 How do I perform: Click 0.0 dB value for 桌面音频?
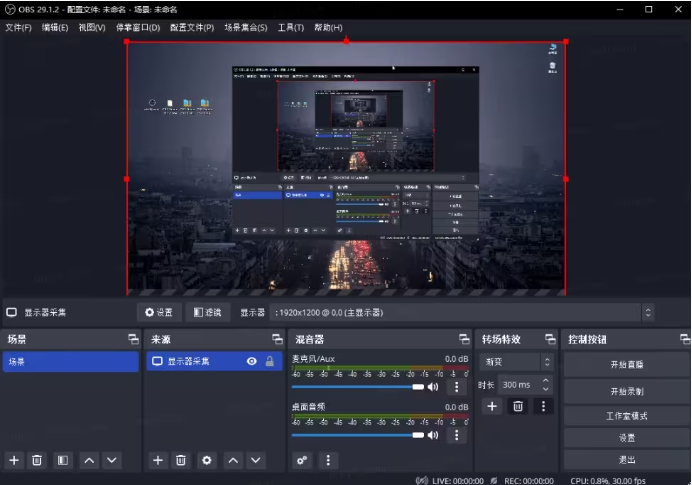[456, 407]
